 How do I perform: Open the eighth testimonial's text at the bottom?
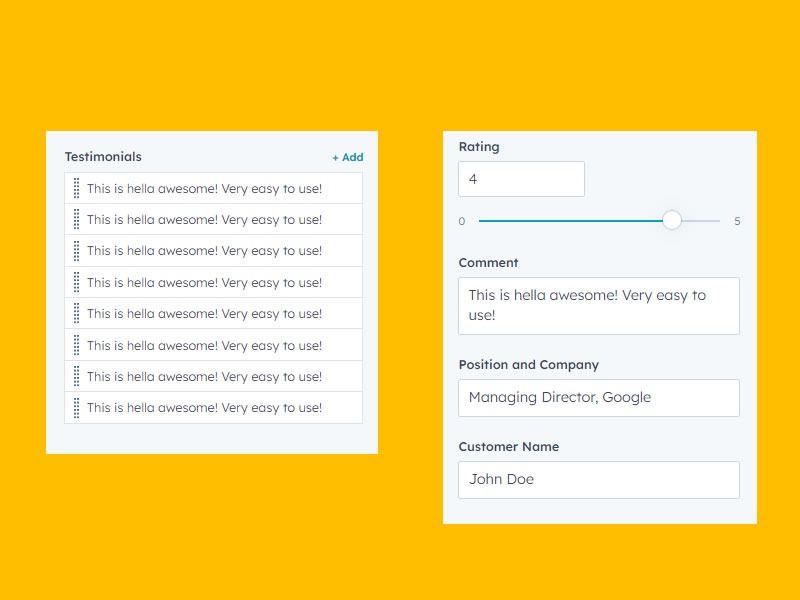[x=204, y=407]
